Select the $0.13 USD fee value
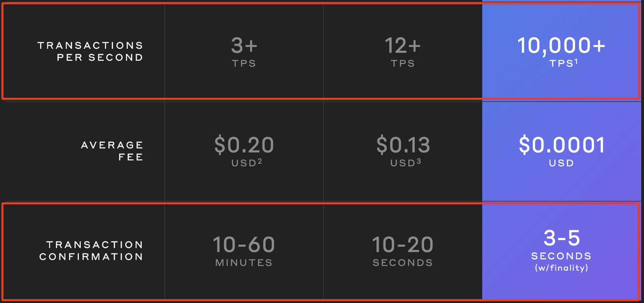Viewport: 644px width, 303px height. click(x=403, y=151)
